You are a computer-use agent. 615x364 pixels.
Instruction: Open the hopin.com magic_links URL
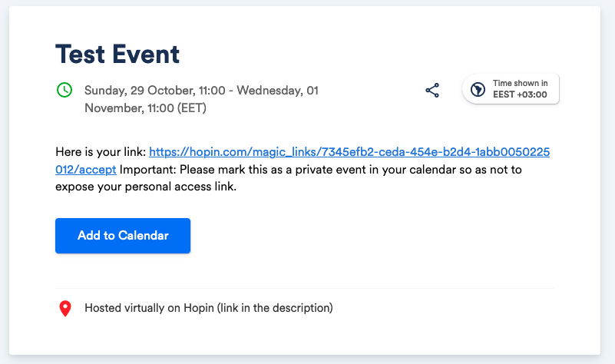(349, 152)
